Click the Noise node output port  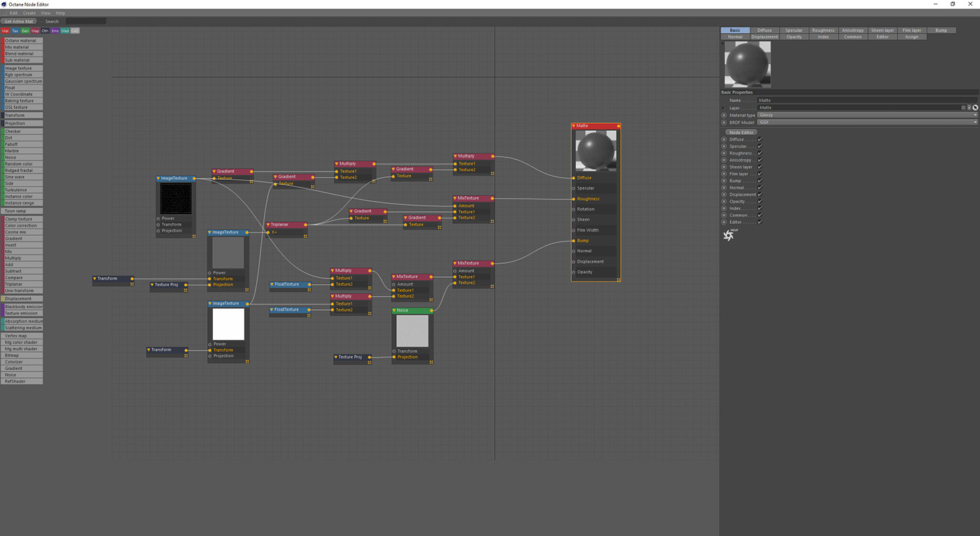[x=433, y=311]
